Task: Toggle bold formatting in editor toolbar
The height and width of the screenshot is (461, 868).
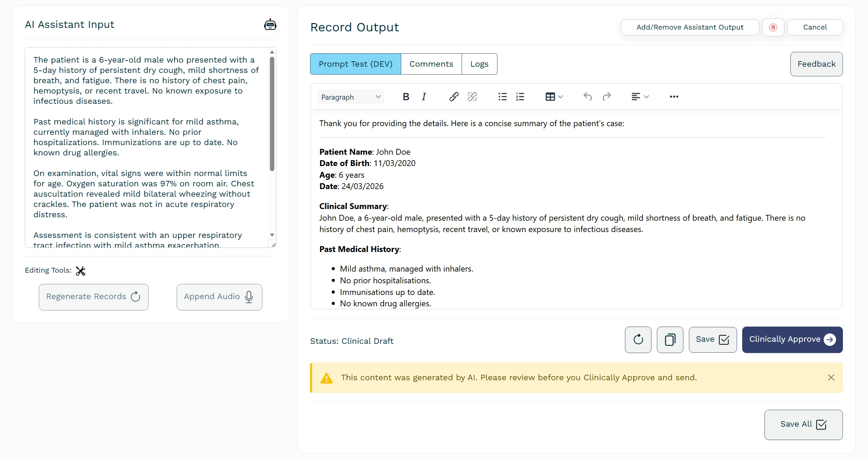Action: (x=406, y=97)
